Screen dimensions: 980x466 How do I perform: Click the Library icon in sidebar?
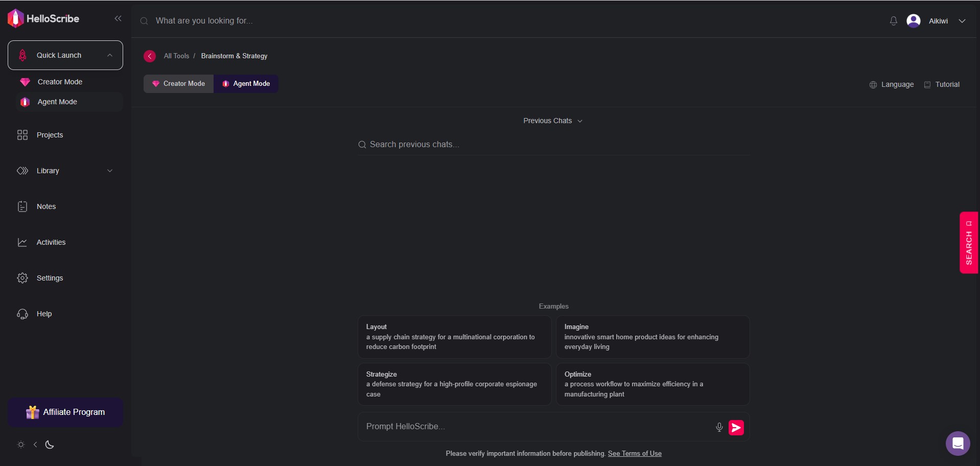pyautogui.click(x=22, y=171)
